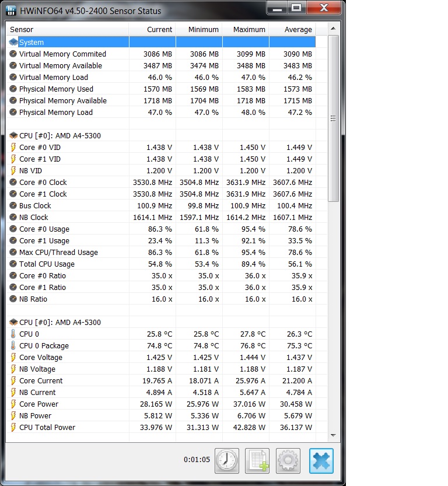Select the NB Clock row
448x486 pixels.
161,217
